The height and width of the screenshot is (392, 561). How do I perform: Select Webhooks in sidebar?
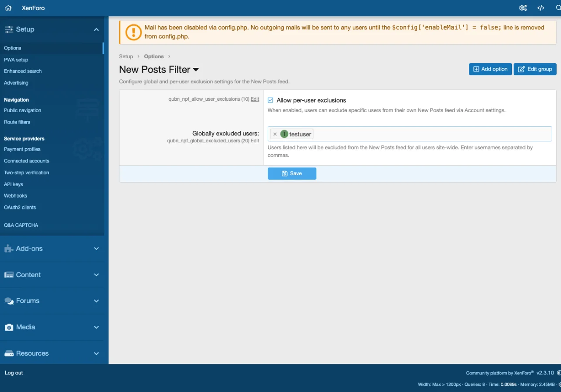[x=15, y=196]
